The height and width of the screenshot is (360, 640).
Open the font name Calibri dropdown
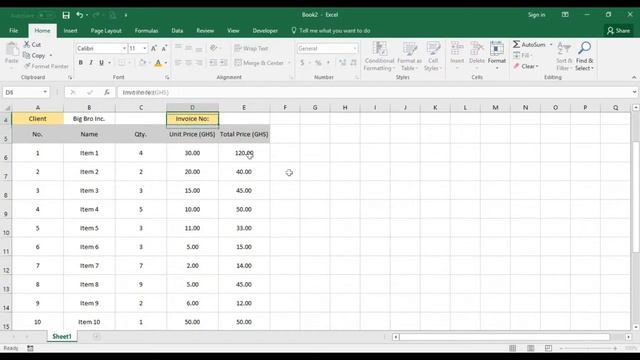[124, 48]
